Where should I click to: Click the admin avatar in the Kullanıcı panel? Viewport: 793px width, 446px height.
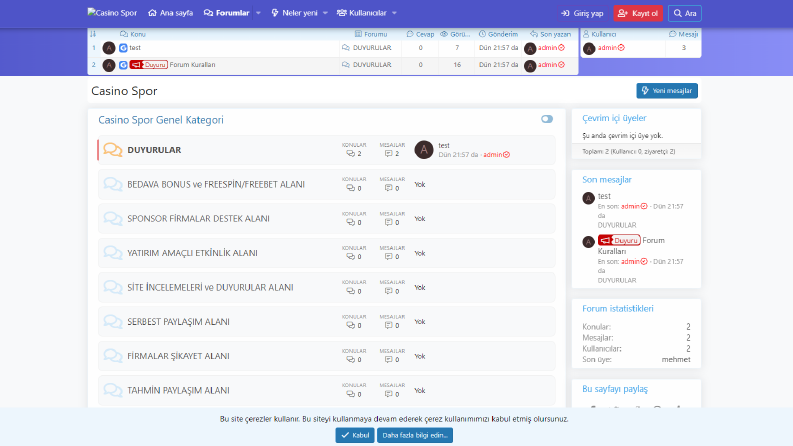(589, 49)
